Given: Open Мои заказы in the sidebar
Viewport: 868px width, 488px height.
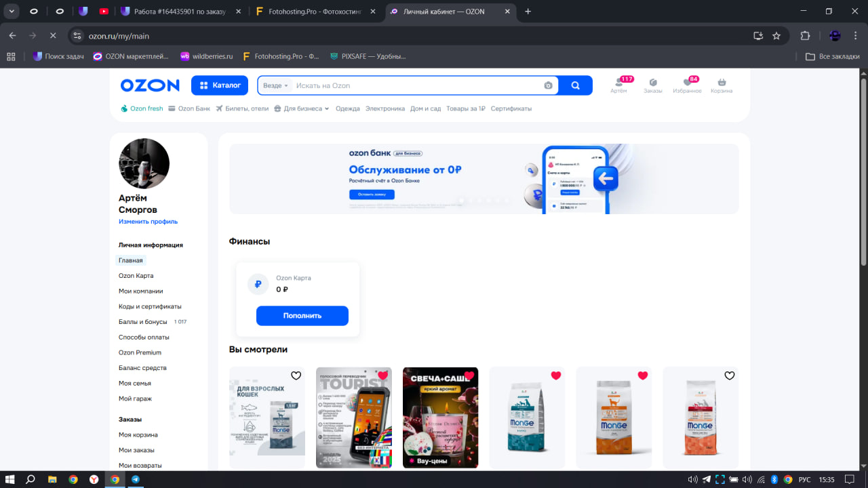Looking at the screenshot, I should pyautogui.click(x=136, y=450).
